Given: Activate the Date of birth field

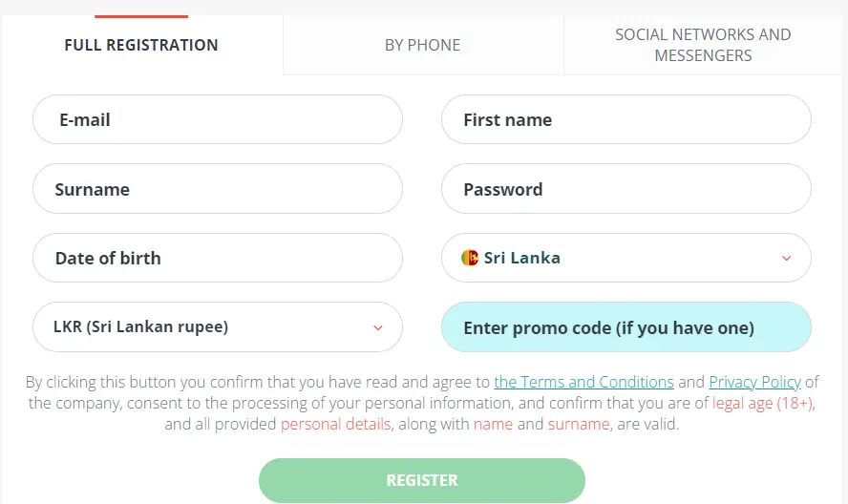Looking at the screenshot, I should tap(217, 258).
